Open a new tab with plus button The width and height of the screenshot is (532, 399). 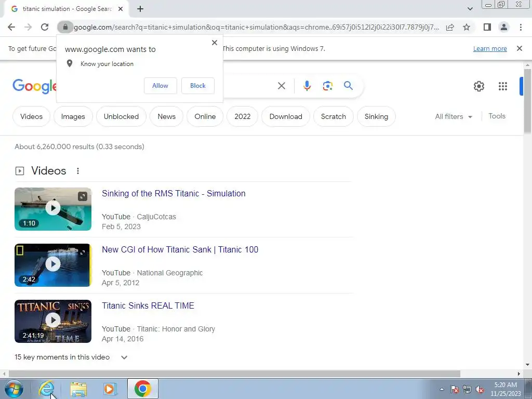[x=140, y=9]
